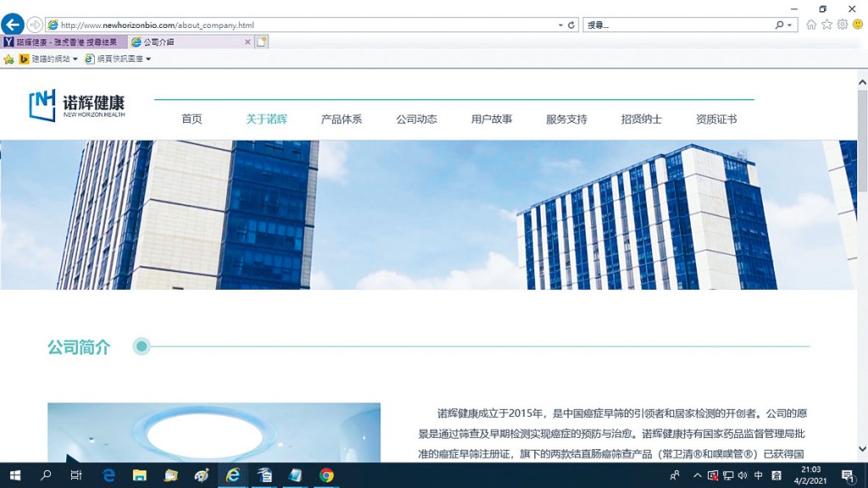Start a search using the magnifier icon
This screenshot has height=488, width=868.
pyautogui.click(x=780, y=24)
